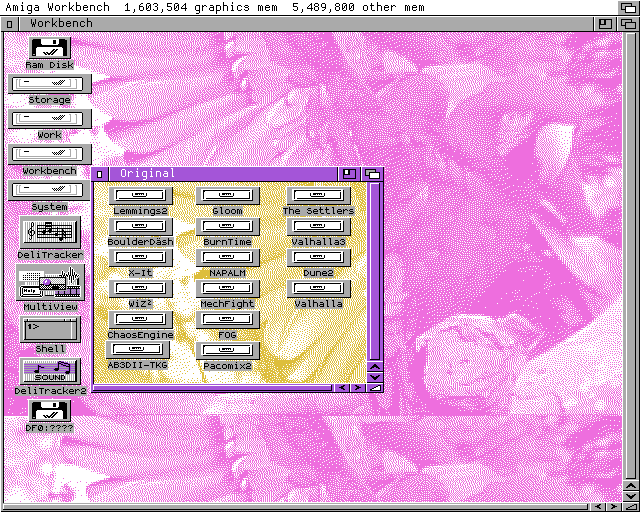Click the Original window zoom gadget

click(349, 174)
